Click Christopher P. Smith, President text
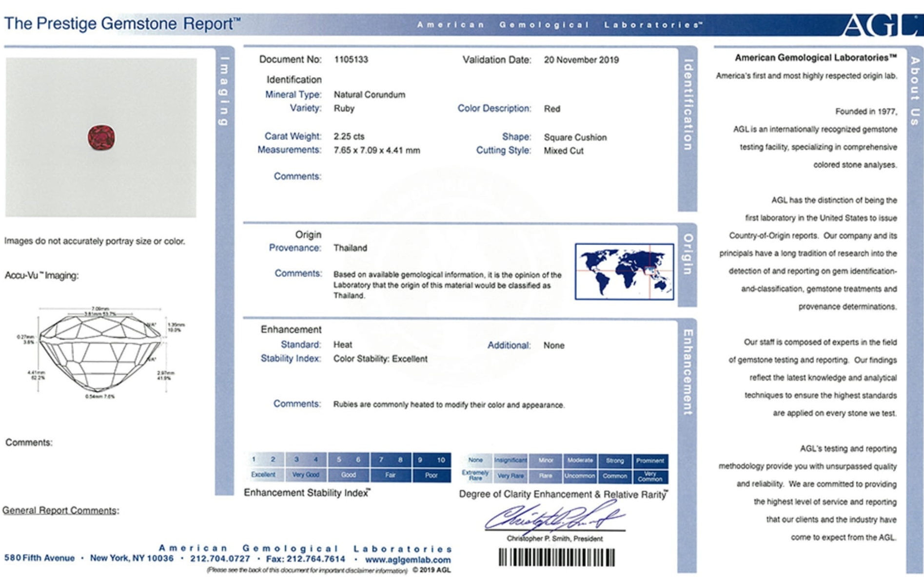The width and height of the screenshot is (924, 577). (x=555, y=539)
